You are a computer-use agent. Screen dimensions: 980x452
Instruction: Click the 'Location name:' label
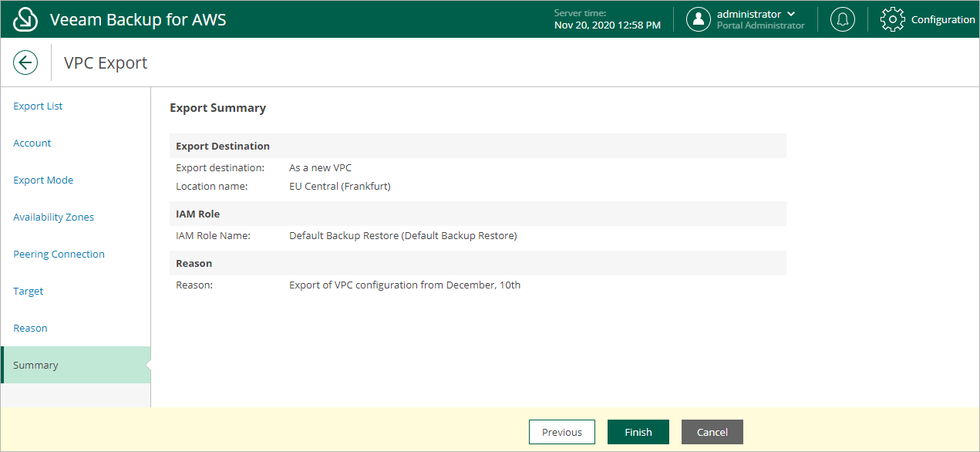click(x=212, y=186)
